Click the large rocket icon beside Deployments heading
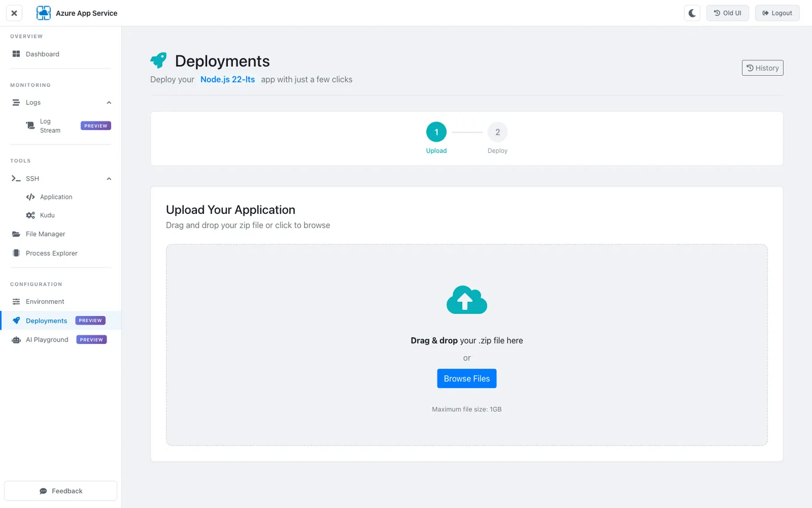Screen dimensions: 812x508 [x=158, y=60]
